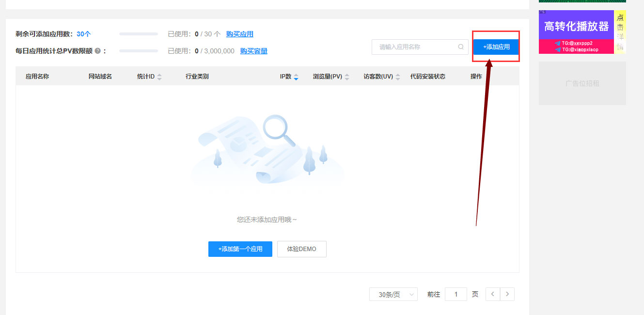
Task: Click the +添加应用 button
Action: pos(496,47)
